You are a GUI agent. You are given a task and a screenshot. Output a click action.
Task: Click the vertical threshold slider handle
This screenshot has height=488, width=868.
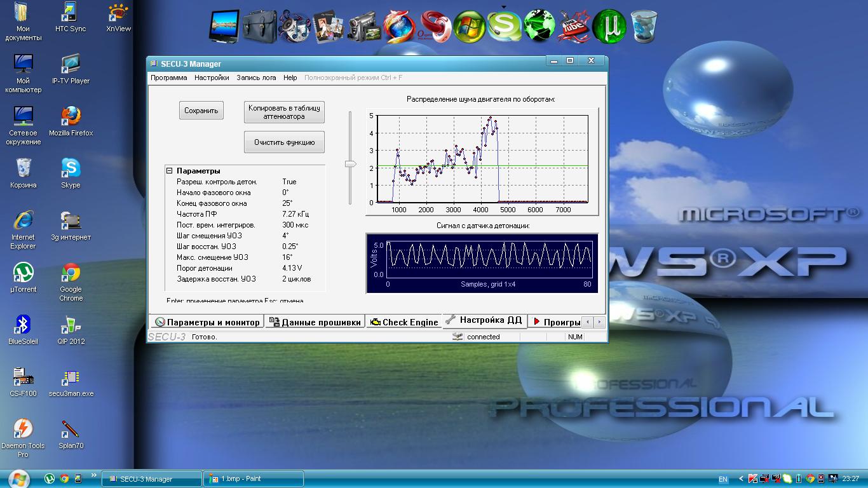click(x=350, y=164)
